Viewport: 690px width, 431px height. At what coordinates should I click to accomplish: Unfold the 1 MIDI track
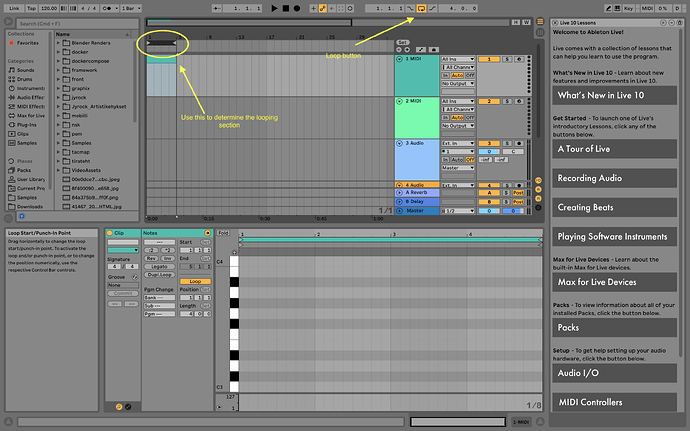(400, 59)
